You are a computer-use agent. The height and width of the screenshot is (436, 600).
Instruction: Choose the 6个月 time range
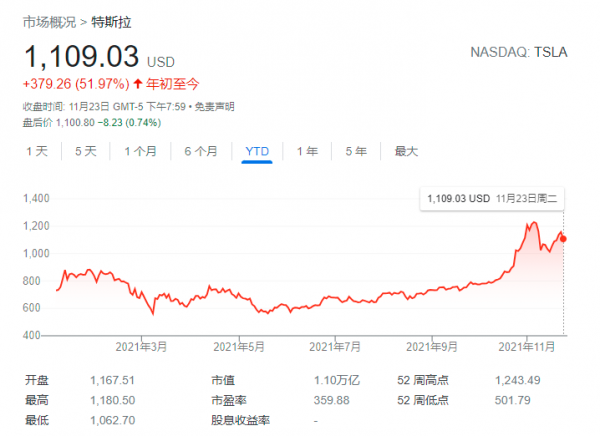pyautogui.click(x=201, y=151)
